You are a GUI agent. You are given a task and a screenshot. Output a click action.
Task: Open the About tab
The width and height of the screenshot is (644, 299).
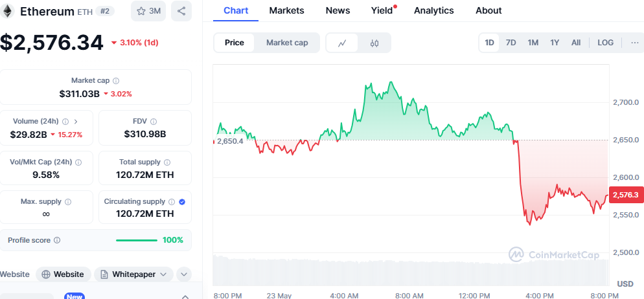click(489, 10)
